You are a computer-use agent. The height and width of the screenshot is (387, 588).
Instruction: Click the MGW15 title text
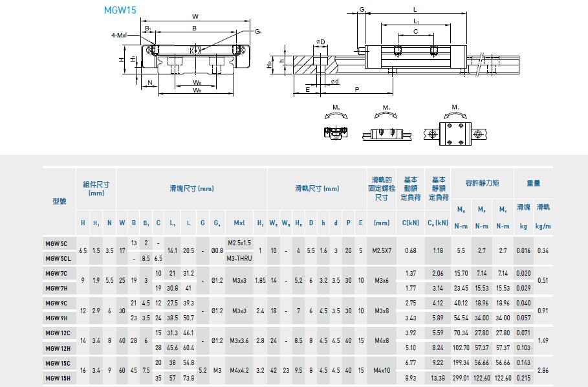click(x=120, y=11)
